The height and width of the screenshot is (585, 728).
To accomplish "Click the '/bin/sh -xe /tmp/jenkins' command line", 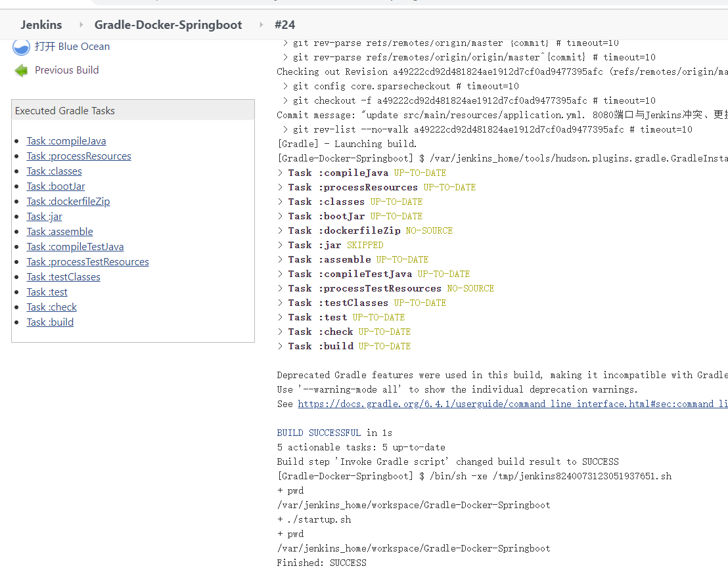I will click(x=474, y=476).
